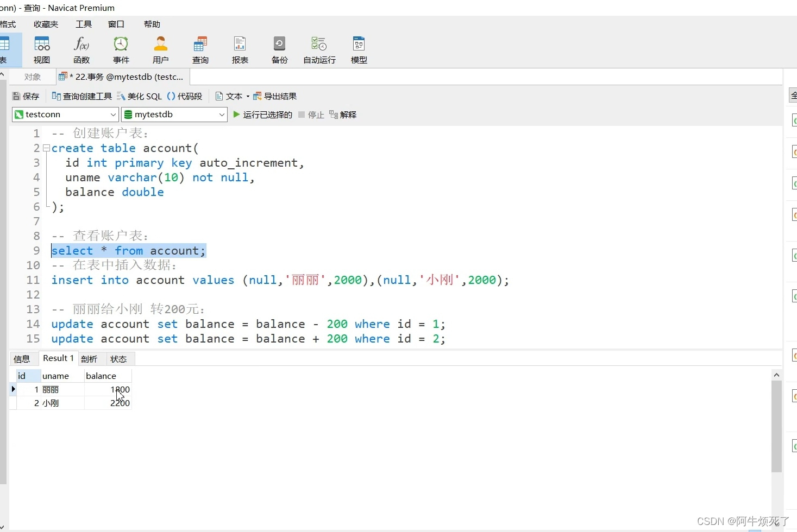Switch to the Result 1 tab

pos(58,358)
